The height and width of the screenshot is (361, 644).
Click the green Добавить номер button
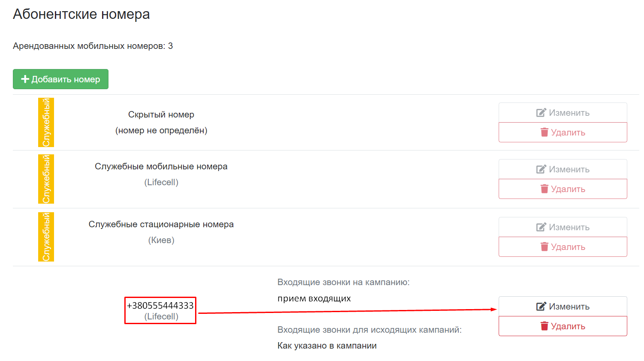coord(60,79)
